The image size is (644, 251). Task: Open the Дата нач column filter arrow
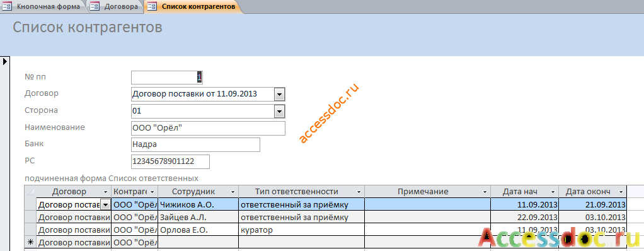tap(553, 192)
